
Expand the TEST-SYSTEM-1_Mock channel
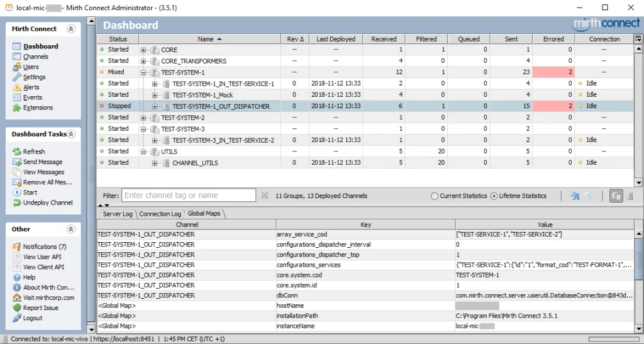(155, 95)
